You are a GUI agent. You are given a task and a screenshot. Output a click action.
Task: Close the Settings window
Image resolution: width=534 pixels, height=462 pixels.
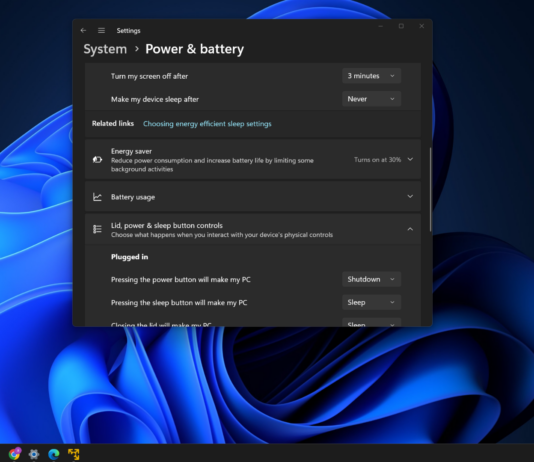tap(422, 26)
